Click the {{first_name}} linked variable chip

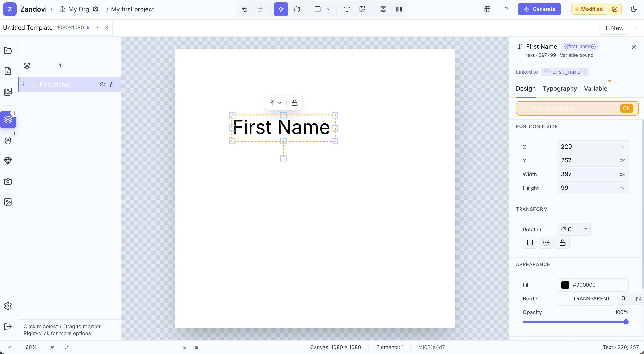pos(565,72)
